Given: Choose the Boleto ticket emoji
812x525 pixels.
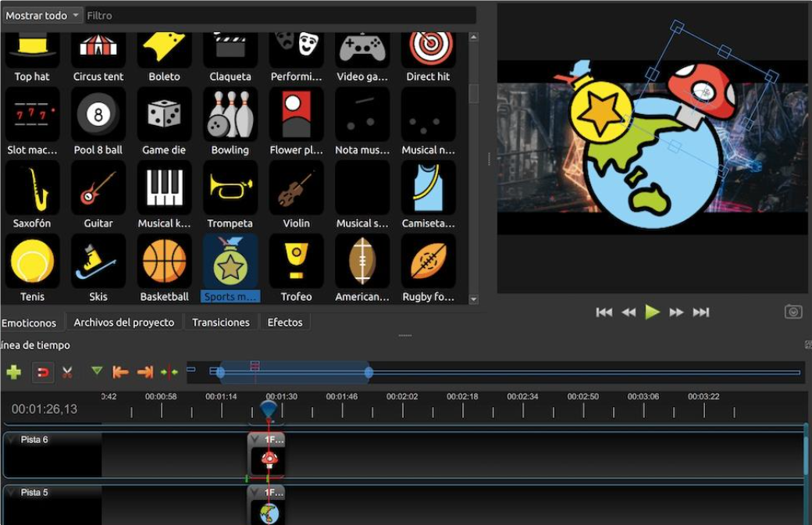Looking at the screenshot, I should click(164, 57).
